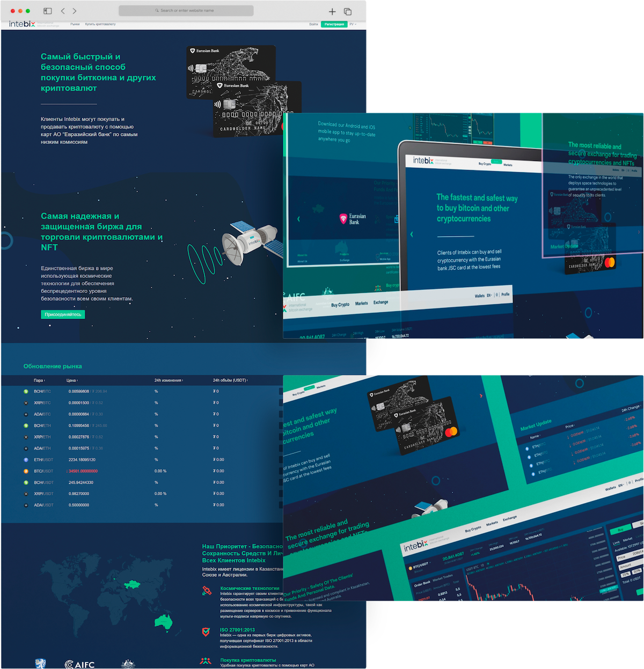Click the BCH coin icon in BCH/USDT row

(26, 482)
